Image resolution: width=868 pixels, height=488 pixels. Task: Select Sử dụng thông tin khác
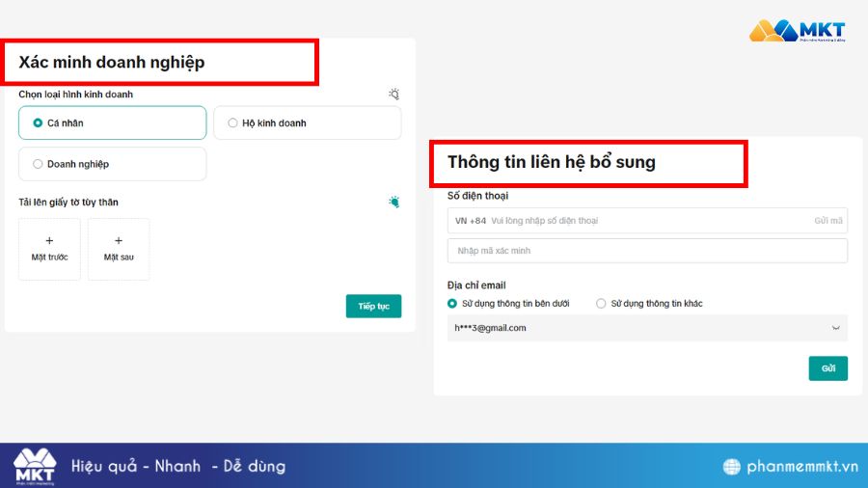click(x=649, y=303)
